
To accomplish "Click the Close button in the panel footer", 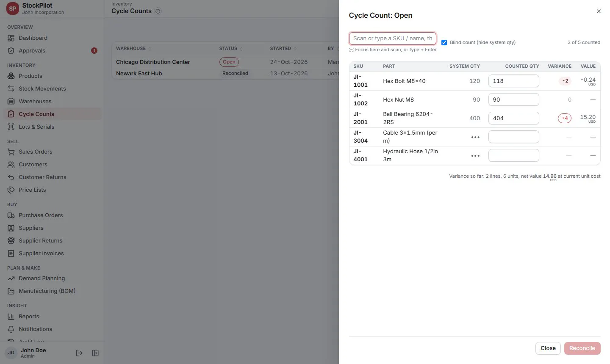I will coord(548,348).
